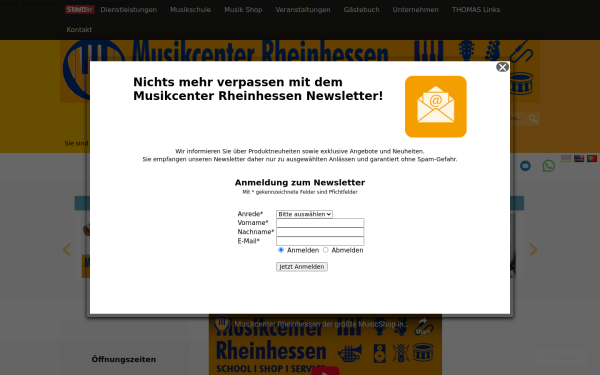The height and width of the screenshot is (375, 600).
Task: Open the Kontakt menu item
Action: pos(79,29)
